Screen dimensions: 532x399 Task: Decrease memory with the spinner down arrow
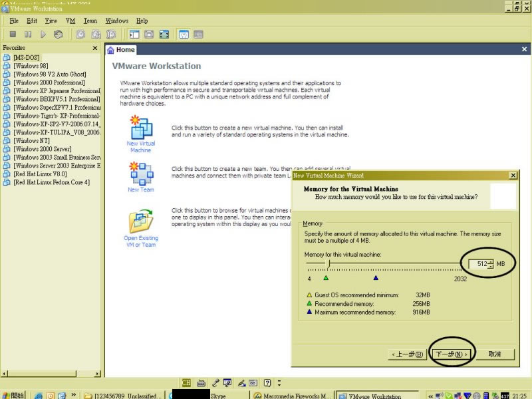(491, 266)
